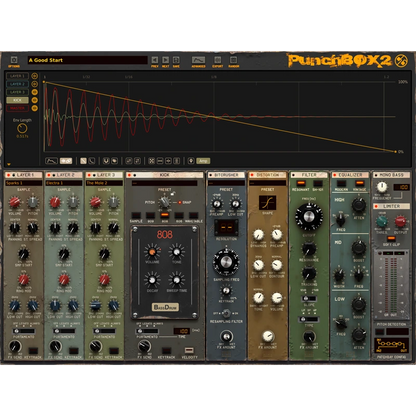Open the Kick preset selector display

click(164, 183)
